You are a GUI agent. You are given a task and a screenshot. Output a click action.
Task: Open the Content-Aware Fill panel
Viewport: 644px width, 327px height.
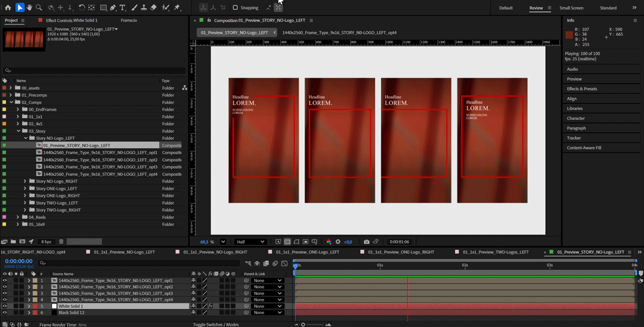pos(584,147)
